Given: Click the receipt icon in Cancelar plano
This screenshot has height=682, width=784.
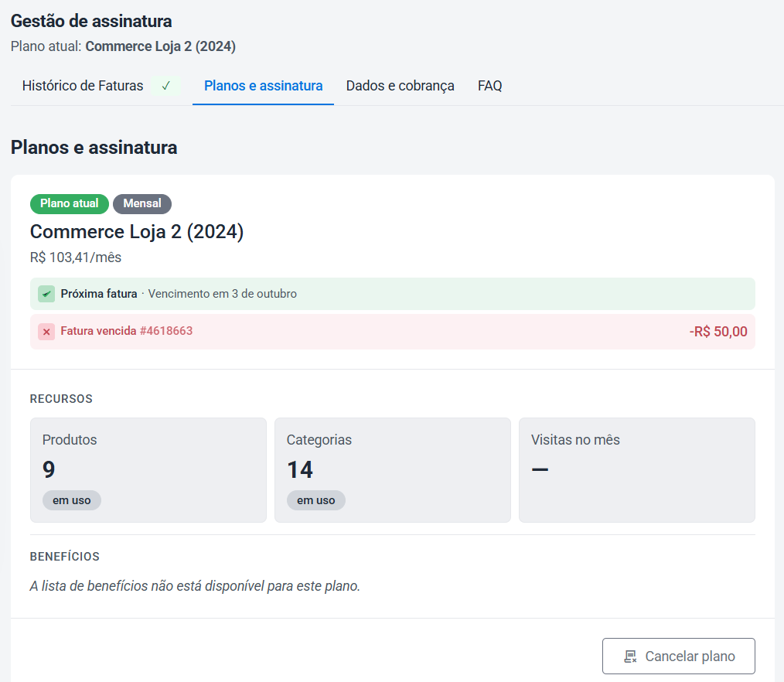Looking at the screenshot, I should pyautogui.click(x=630, y=656).
